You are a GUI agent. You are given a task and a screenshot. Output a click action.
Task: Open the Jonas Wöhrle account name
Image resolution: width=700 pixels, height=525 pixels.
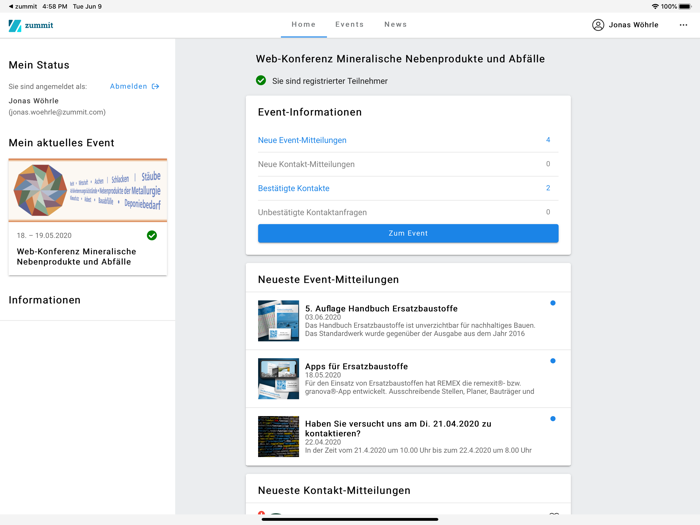[633, 25]
